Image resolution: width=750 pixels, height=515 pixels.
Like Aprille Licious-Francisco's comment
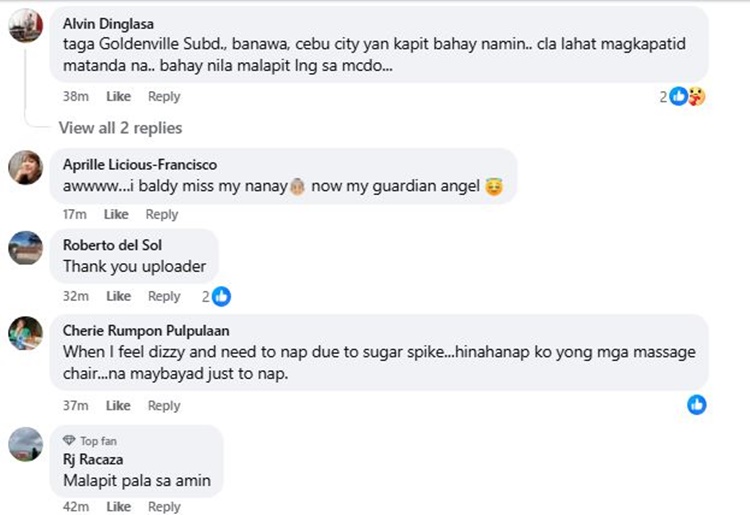click(116, 214)
